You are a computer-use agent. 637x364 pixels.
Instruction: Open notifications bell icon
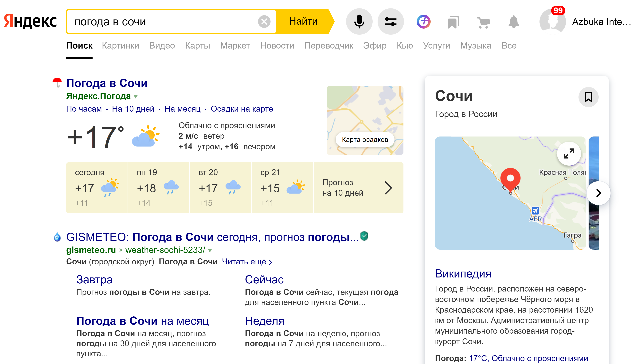click(514, 22)
